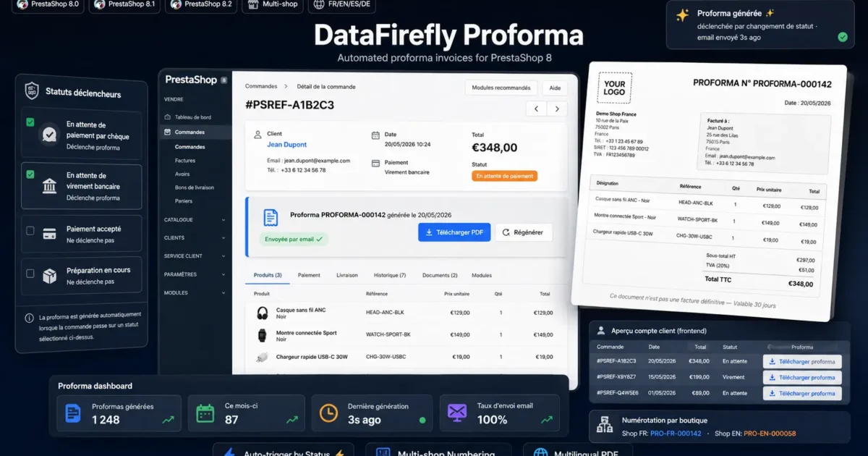Go to the previous order with left arrow
This screenshot has height=456, width=868.
tap(536, 109)
